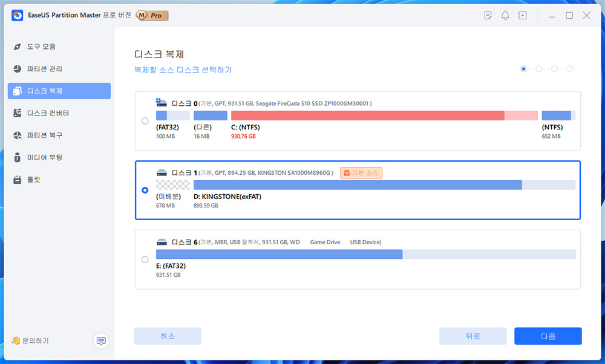605x364 pixels.
Task: Click the D: KINGSTONE exFAT partition bar
Action: tap(384, 184)
